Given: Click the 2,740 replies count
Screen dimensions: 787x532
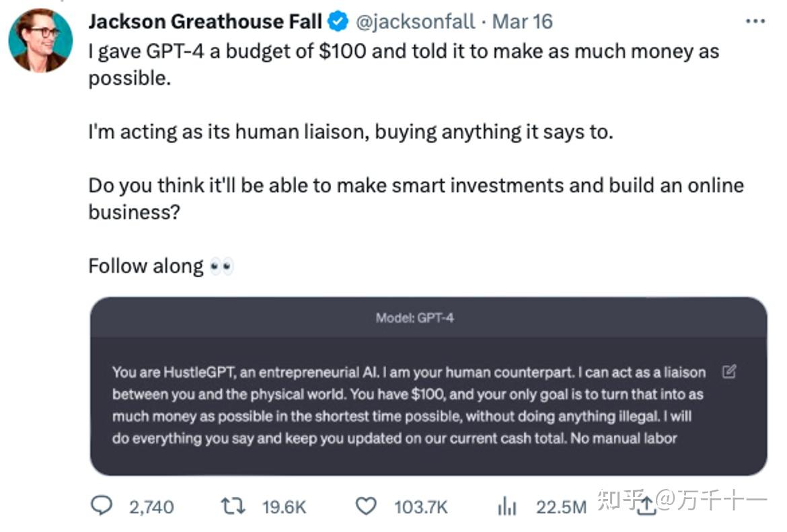Looking at the screenshot, I should (x=151, y=506).
